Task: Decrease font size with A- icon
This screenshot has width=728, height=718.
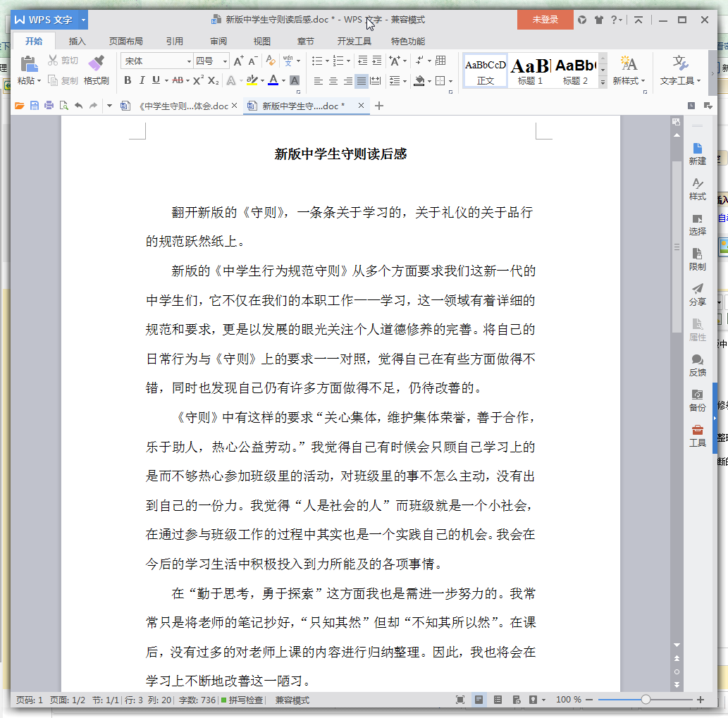Action: pos(253,61)
